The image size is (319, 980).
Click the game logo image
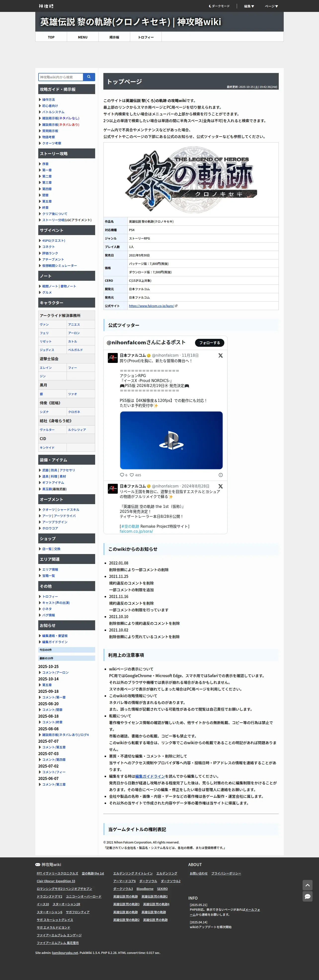point(191,180)
